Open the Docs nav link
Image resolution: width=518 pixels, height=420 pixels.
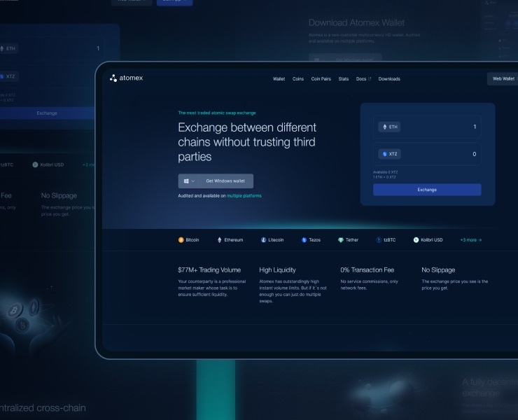click(x=361, y=79)
